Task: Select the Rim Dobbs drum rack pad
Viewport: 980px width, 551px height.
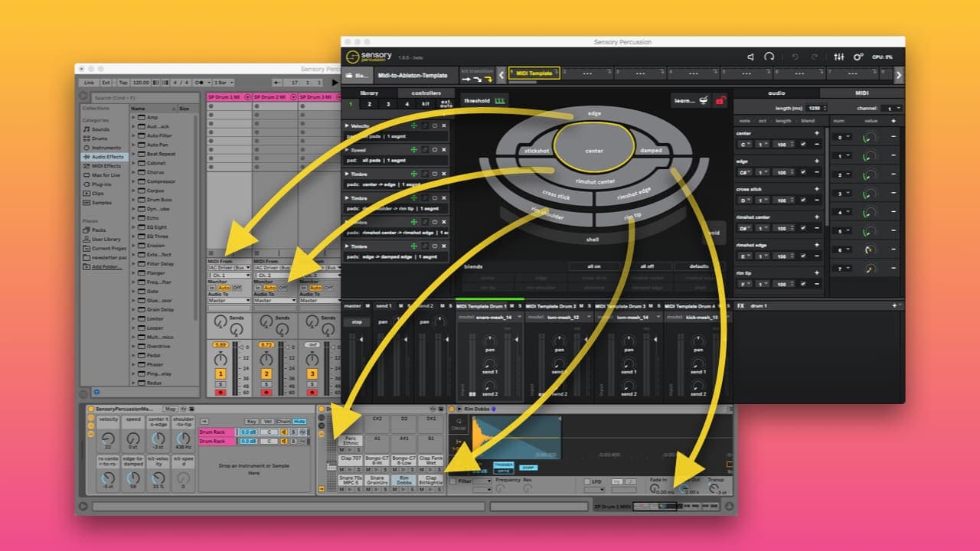Action: 404,479
